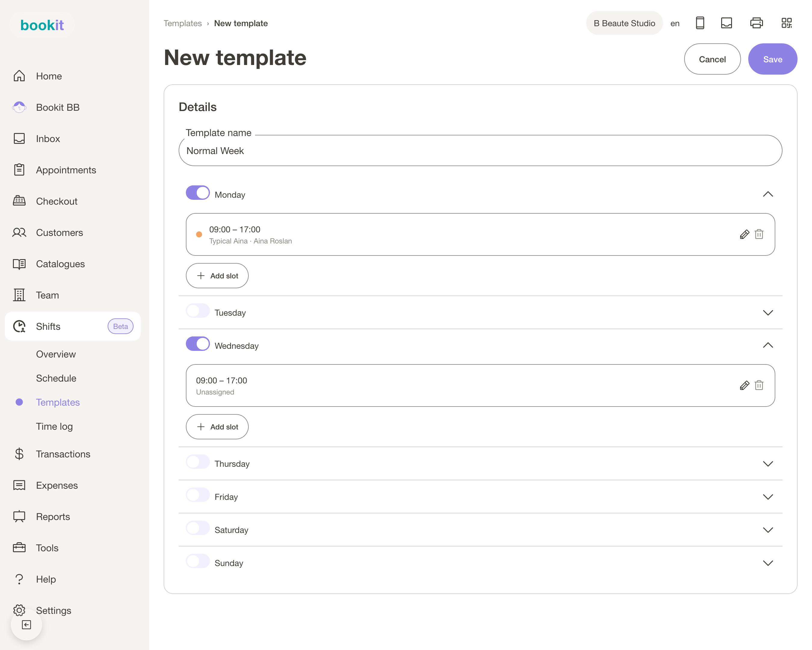Click the Save button
The width and height of the screenshot is (812, 650).
coord(773,59)
